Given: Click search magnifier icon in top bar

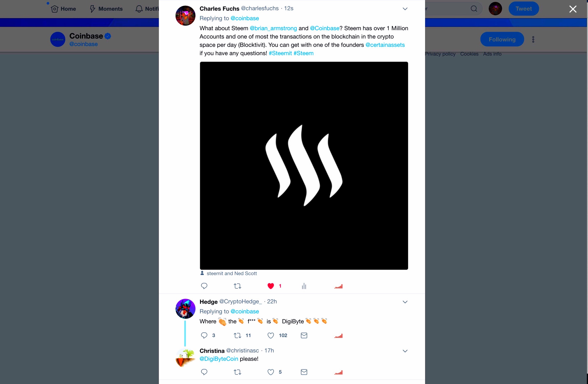Looking at the screenshot, I should pos(474,9).
